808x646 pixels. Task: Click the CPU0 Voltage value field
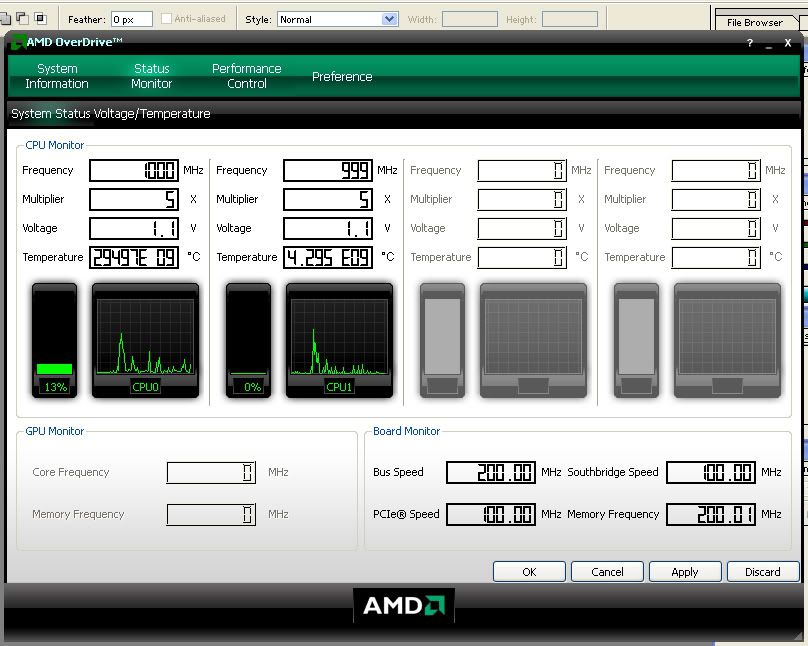click(x=134, y=228)
